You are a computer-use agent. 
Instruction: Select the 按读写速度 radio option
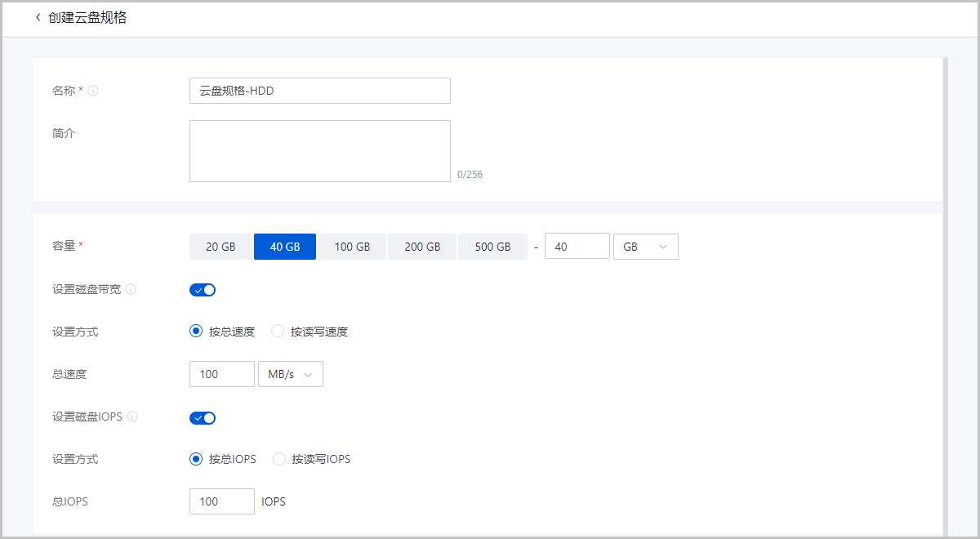pyautogui.click(x=278, y=332)
